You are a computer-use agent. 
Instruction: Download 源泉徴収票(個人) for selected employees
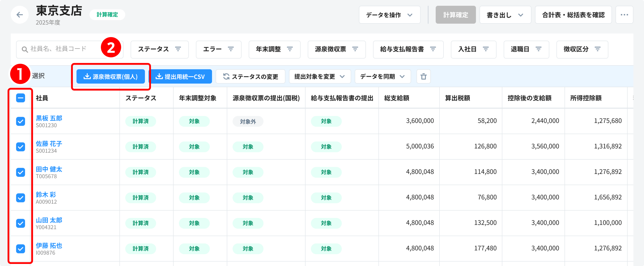pos(111,77)
